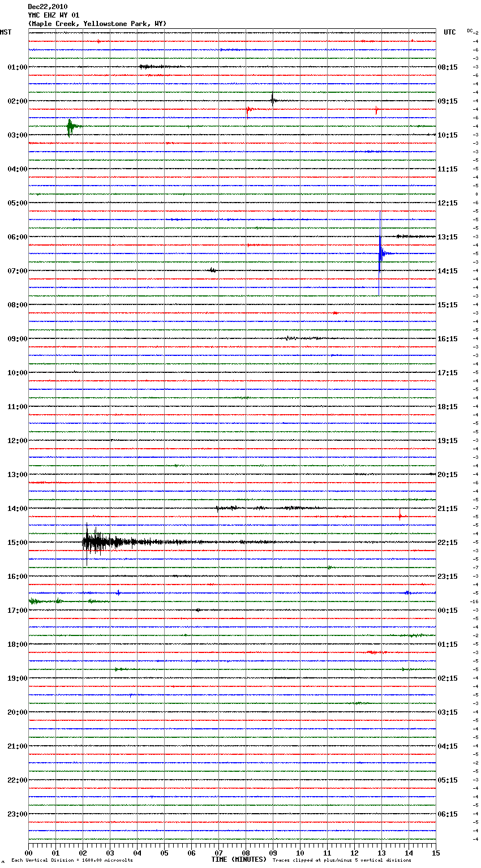Click the 10:15 UTC time label
Viewport: 481px width, 868px height.
448,135
